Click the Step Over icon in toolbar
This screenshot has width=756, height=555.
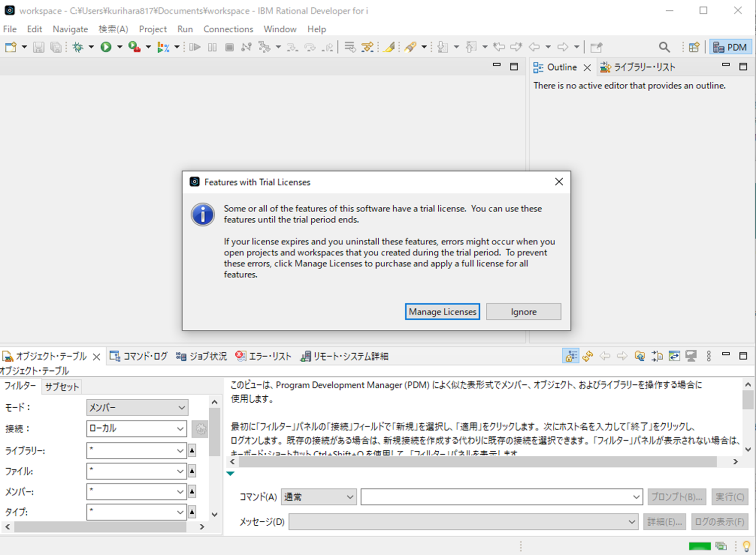(x=310, y=47)
